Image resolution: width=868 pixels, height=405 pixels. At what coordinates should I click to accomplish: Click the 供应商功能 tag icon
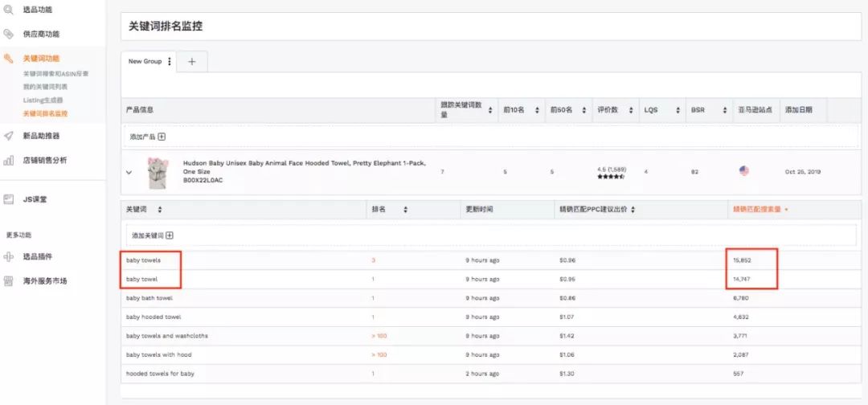[9, 34]
